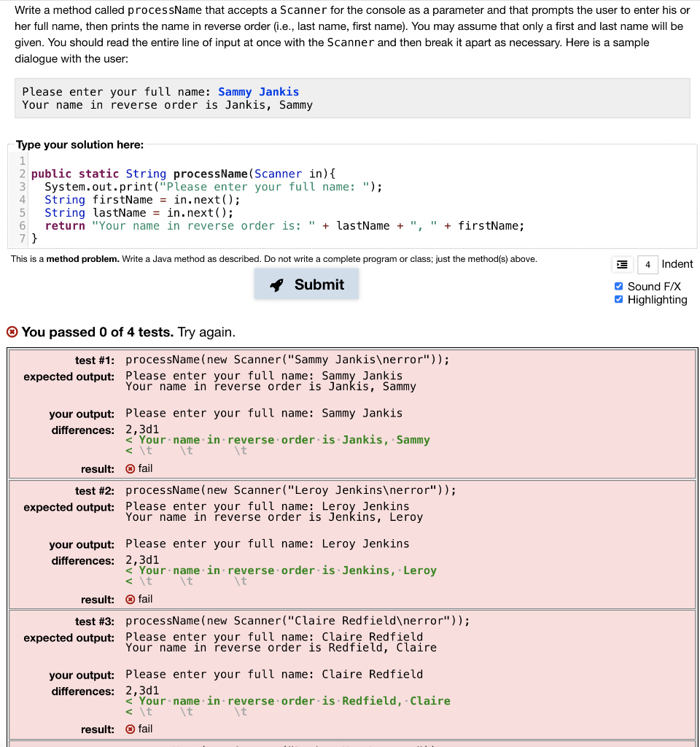Viewport: 700px width, 747px height.
Task: Click line number 7 in the editor gutter
Action: 22,239
